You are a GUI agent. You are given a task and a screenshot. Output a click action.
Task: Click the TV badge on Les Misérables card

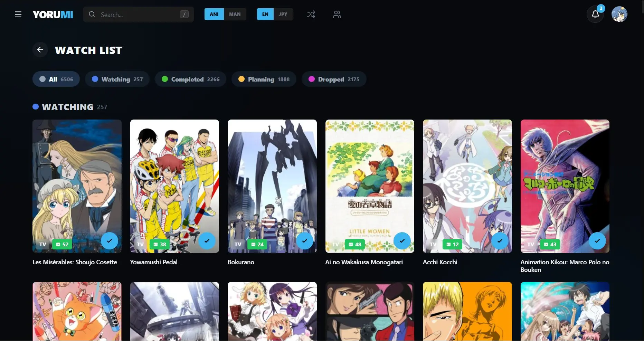[x=43, y=244]
